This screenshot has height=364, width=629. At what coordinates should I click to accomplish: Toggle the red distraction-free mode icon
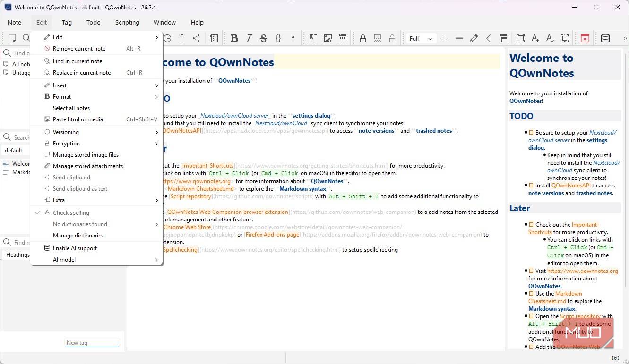(x=585, y=39)
